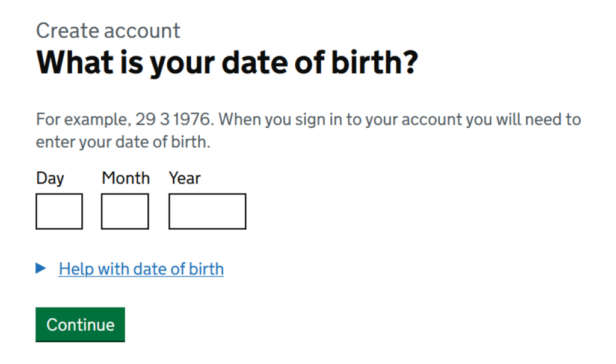
Task: Click the 'Month' field label
Action: pos(126,178)
